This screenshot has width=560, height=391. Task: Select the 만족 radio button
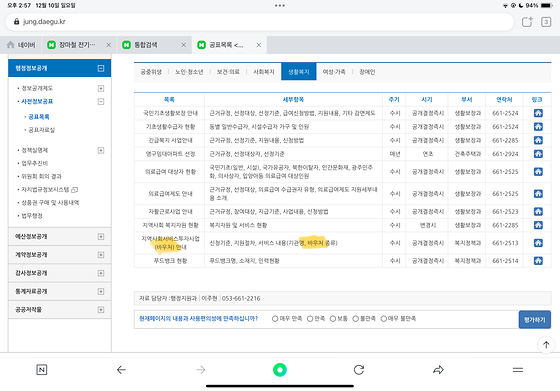(310, 319)
